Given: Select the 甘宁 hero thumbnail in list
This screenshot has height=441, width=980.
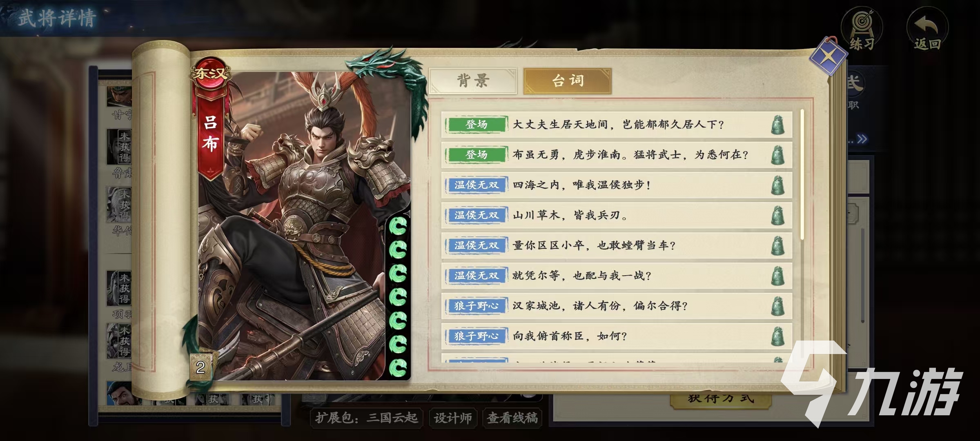Looking at the screenshot, I should point(119,102).
